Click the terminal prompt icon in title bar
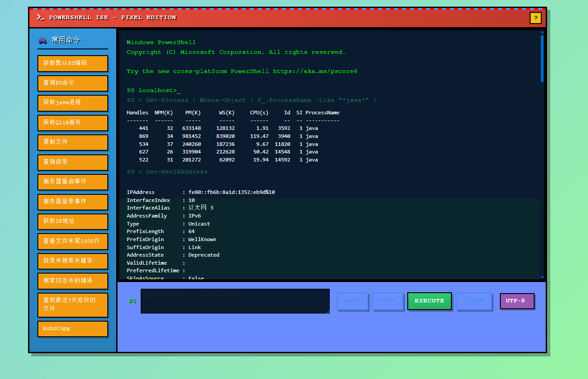Screen dimensions: 588x379 (x=41, y=17)
